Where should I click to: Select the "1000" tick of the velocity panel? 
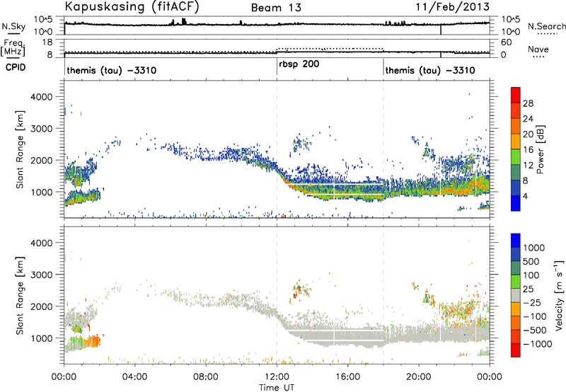[x=42, y=338]
